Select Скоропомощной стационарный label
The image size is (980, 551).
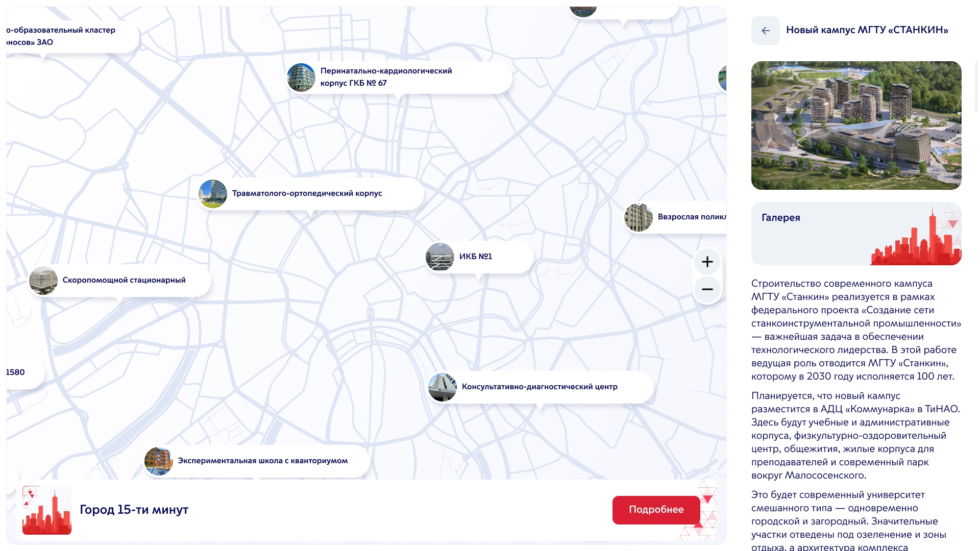pyautogui.click(x=124, y=280)
